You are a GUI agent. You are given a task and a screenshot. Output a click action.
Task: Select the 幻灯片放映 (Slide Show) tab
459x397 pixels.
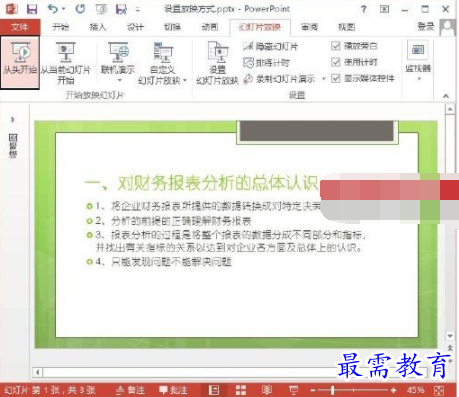coord(260,27)
